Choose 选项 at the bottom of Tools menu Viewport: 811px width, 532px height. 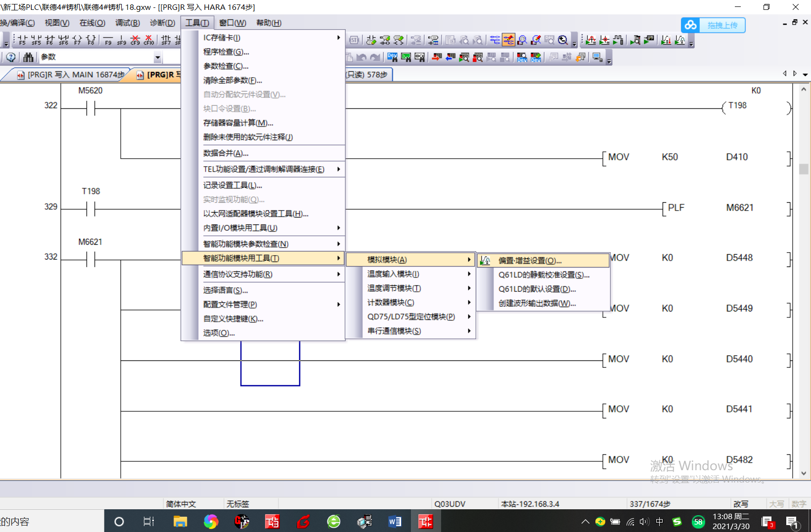[x=219, y=333]
